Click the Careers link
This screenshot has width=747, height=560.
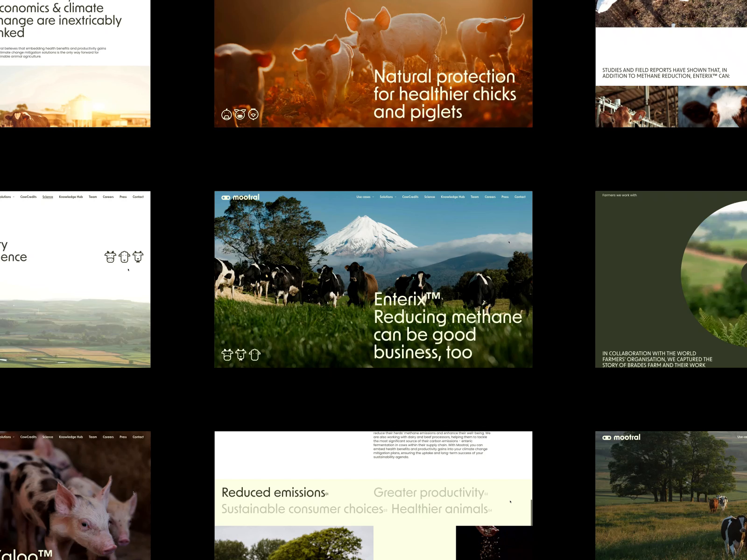click(490, 197)
